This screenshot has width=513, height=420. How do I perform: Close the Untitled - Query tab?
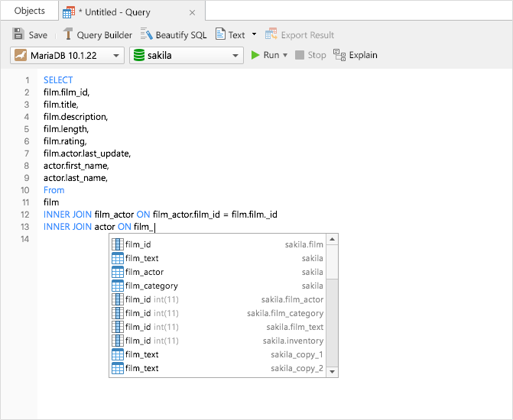click(193, 13)
